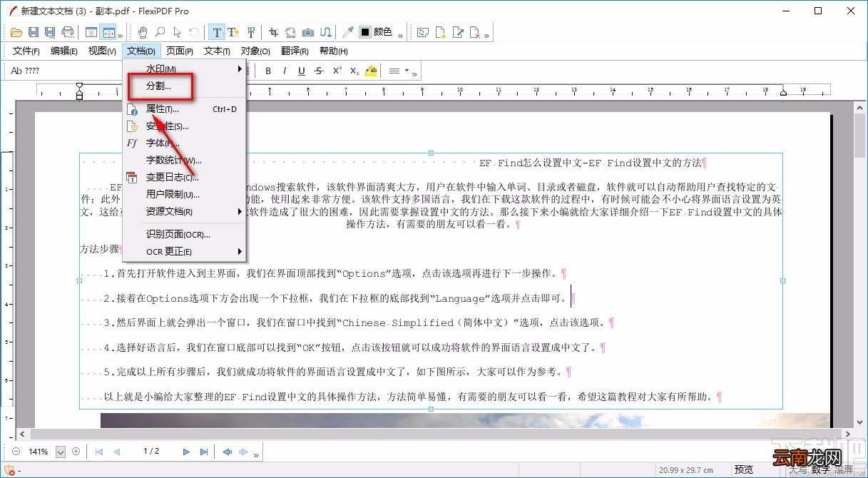Expand the 水印(M) submenu
Screen dimensions: 868x478
240,69
